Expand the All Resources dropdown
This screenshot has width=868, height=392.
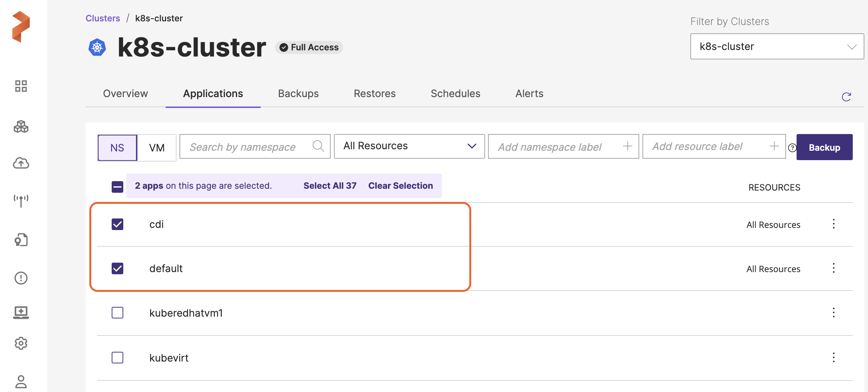click(x=409, y=146)
